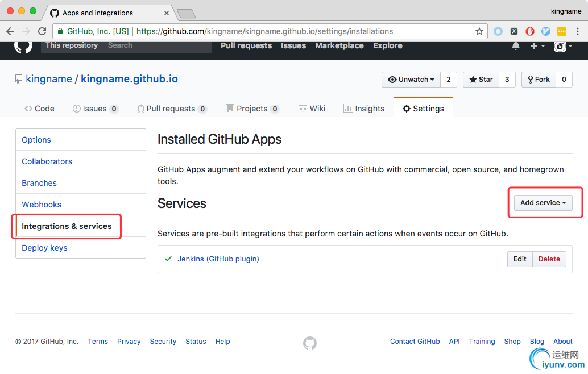The height and width of the screenshot is (374, 588).
Task: Open Explore in the top navigation
Action: pos(387,45)
